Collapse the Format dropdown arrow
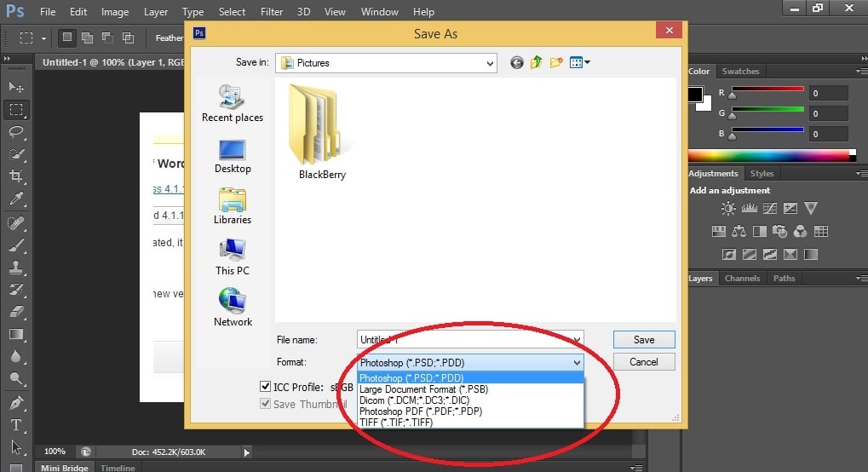The image size is (868, 472). pos(577,362)
